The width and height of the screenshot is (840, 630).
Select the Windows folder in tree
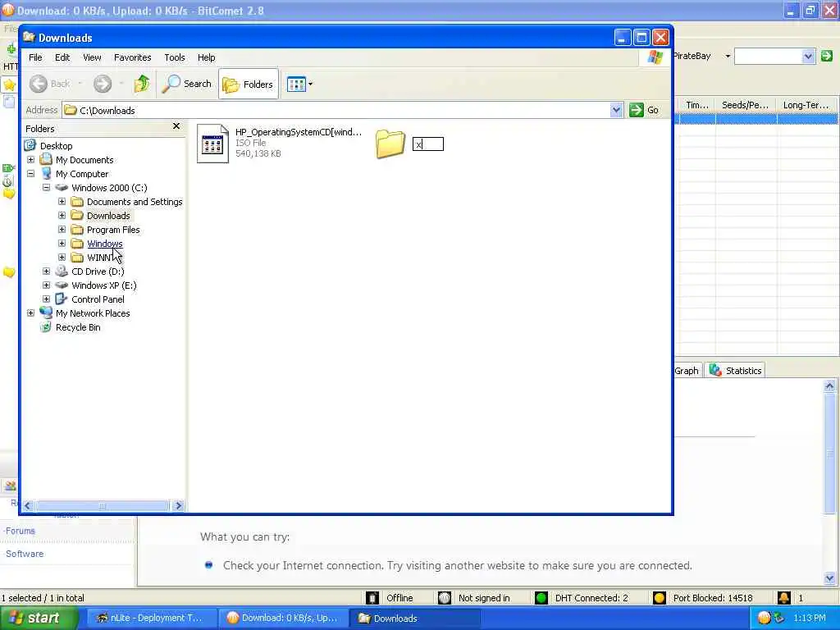click(104, 244)
